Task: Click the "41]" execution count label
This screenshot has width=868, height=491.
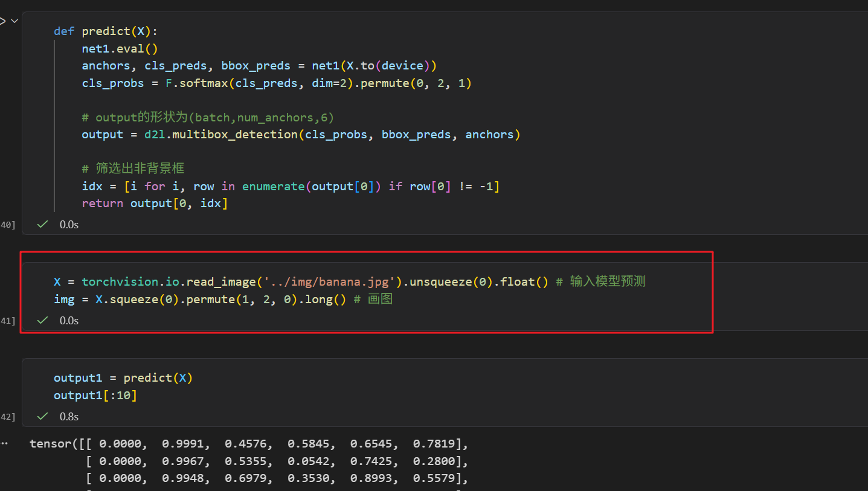Action: pos(8,321)
